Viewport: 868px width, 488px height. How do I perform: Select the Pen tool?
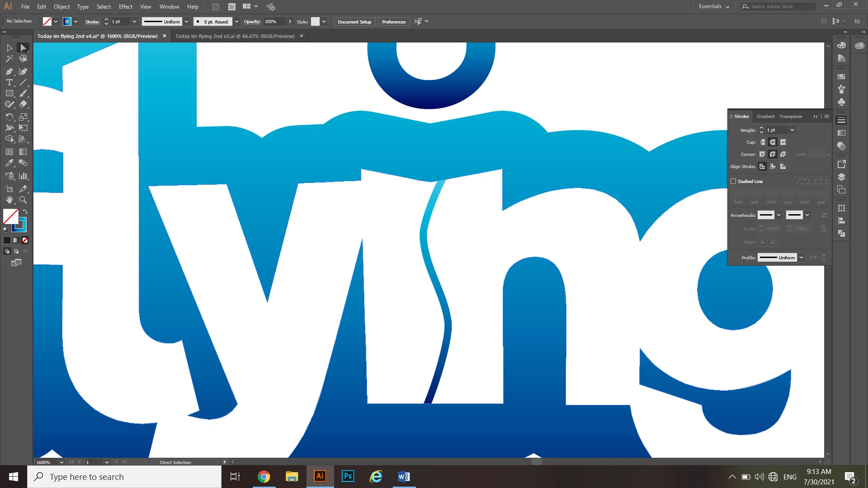click(x=9, y=71)
